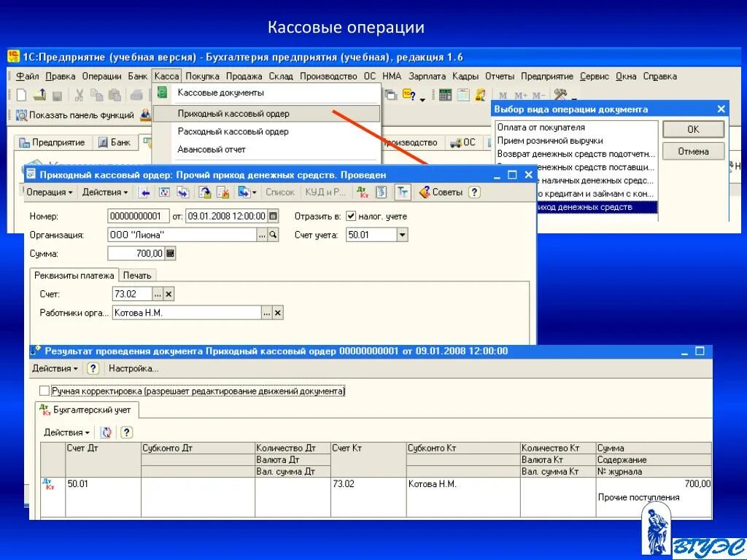Screen dimensions: 747x560
Task: Click the Номер field 00000000001
Action: point(138,216)
